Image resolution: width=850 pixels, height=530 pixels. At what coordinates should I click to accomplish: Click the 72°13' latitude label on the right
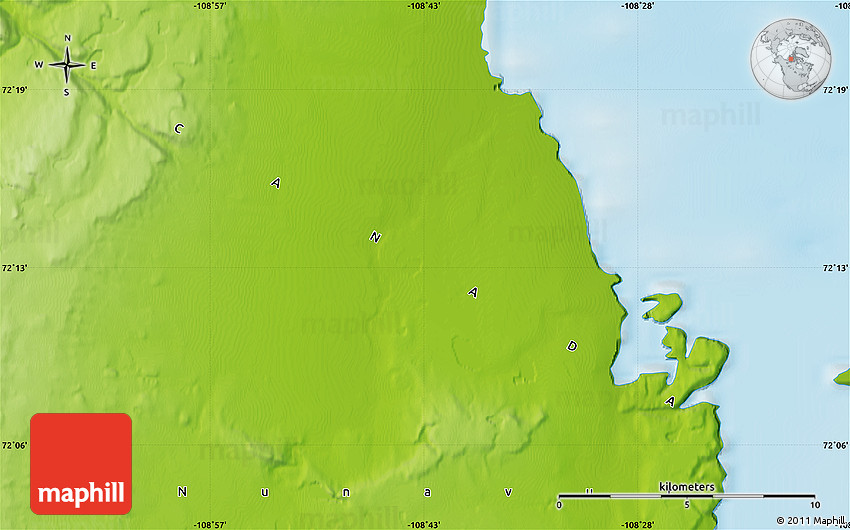pos(835,268)
